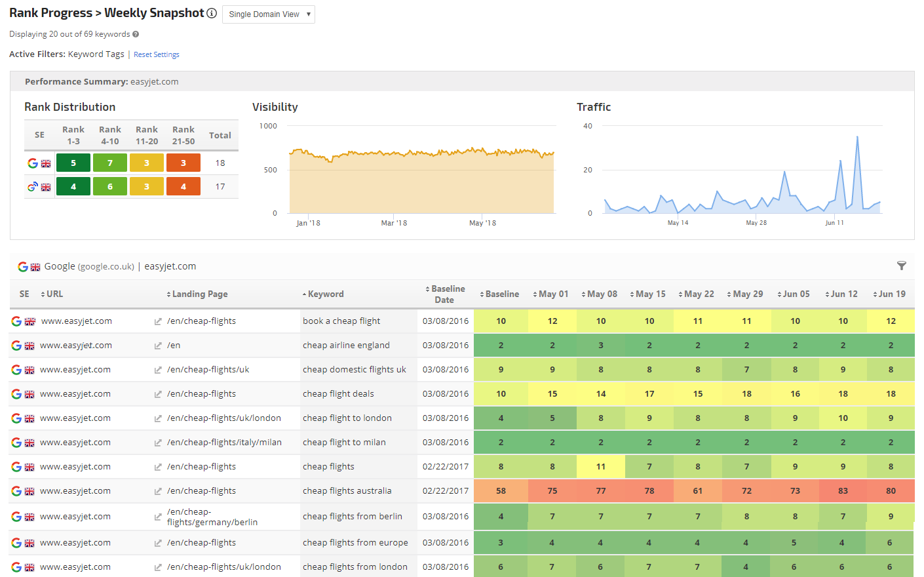Click the green Rank 1-3 box showing 5
This screenshot has height=577, width=924.
[73, 163]
